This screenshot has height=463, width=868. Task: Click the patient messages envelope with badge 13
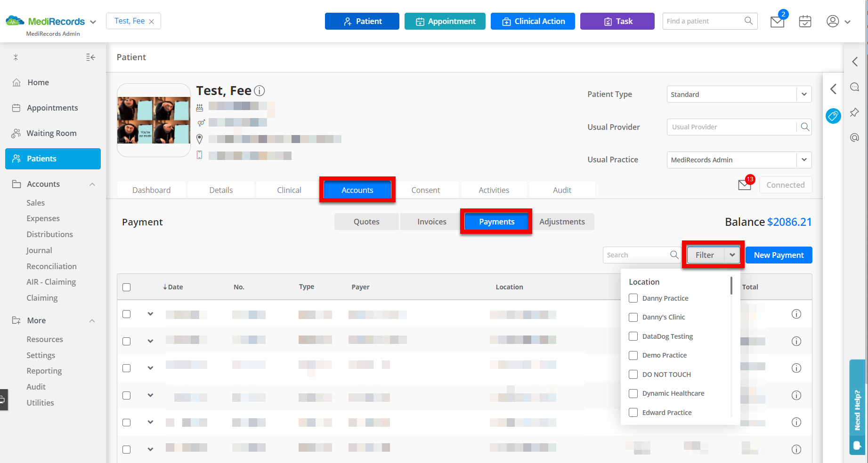pyautogui.click(x=745, y=184)
